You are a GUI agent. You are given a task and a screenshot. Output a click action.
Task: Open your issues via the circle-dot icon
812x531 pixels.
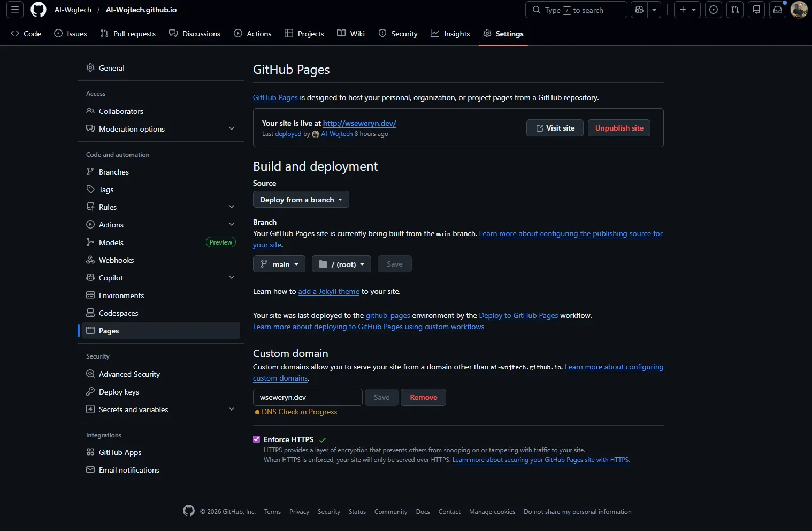coord(713,10)
